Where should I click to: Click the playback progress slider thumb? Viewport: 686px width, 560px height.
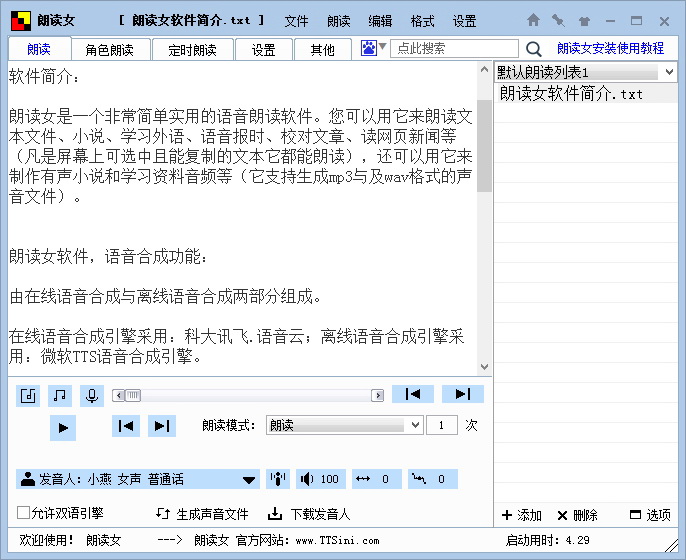(133, 396)
